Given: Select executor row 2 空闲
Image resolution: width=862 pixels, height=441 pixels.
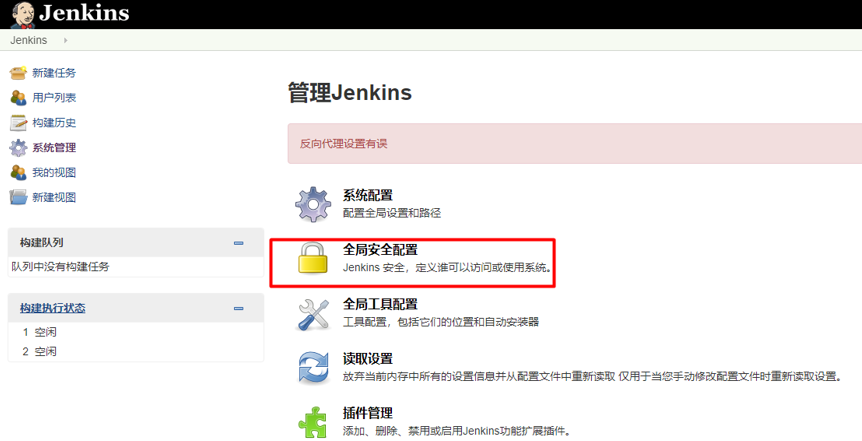Looking at the screenshot, I should [136, 351].
